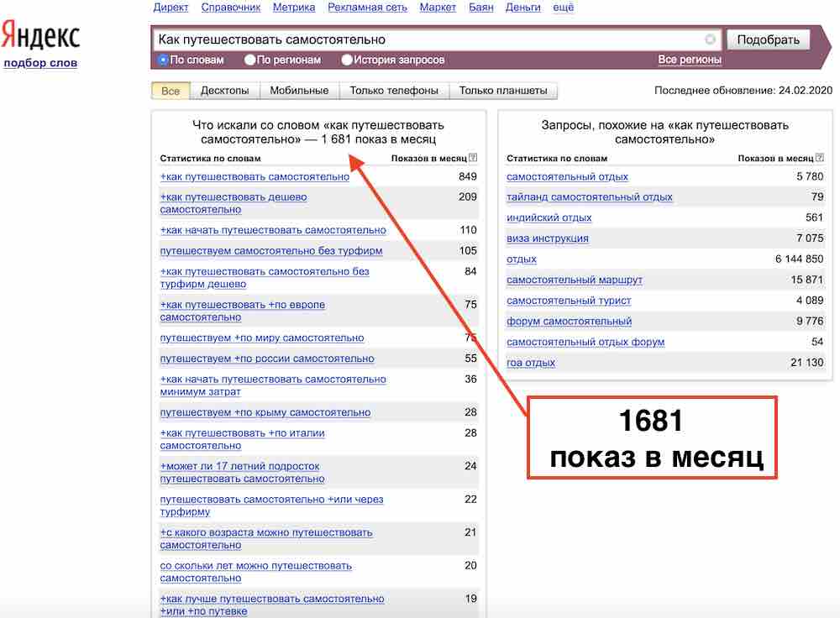Open the Маркет link

click(x=438, y=7)
